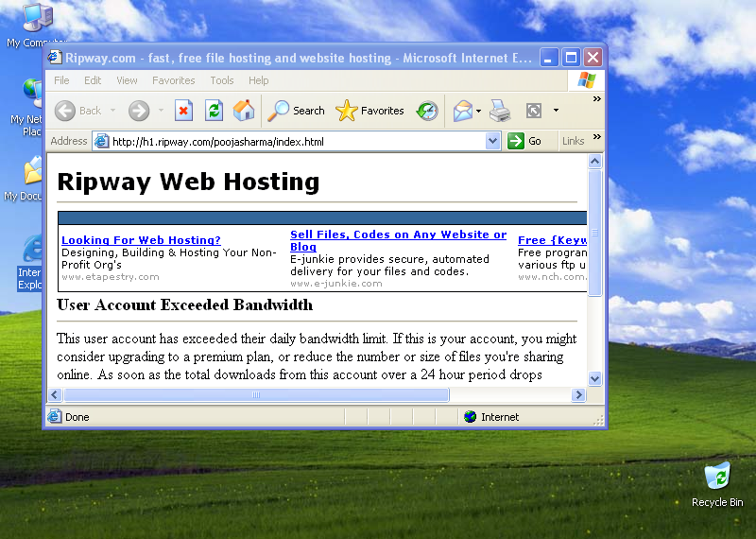Refresh the current page
Screen dimensions: 756x539
point(214,111)
